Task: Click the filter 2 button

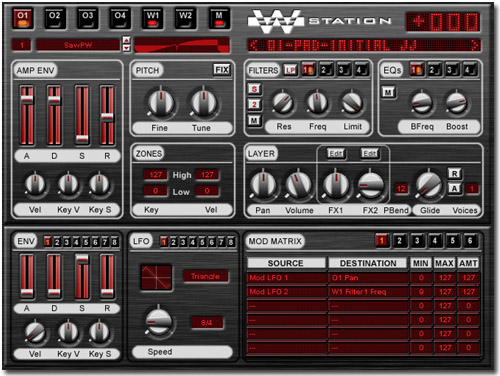Action: tap(254, 105)
